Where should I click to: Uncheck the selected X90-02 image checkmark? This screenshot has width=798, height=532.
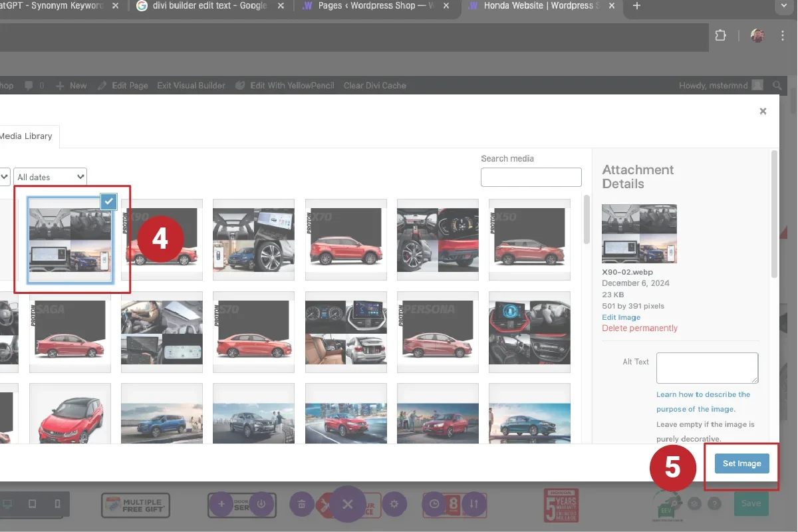[108, 201]
